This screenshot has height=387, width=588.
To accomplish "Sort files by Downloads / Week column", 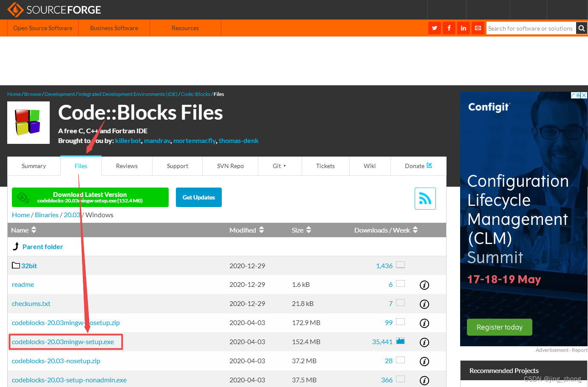I will (386, 230).
